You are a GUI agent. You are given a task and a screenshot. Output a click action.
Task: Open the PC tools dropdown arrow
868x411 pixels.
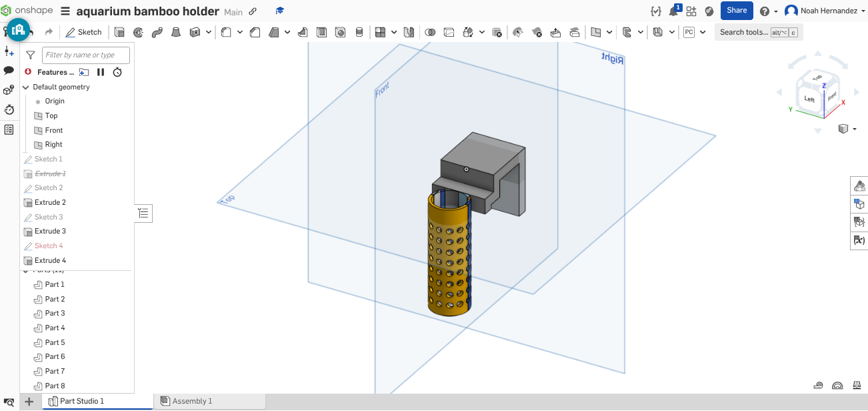tap(703, 32)
